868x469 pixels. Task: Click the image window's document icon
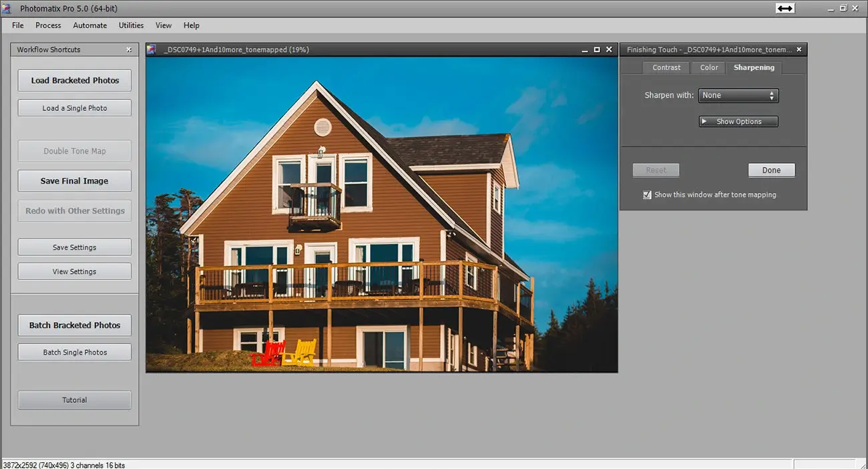pos(152,49)
